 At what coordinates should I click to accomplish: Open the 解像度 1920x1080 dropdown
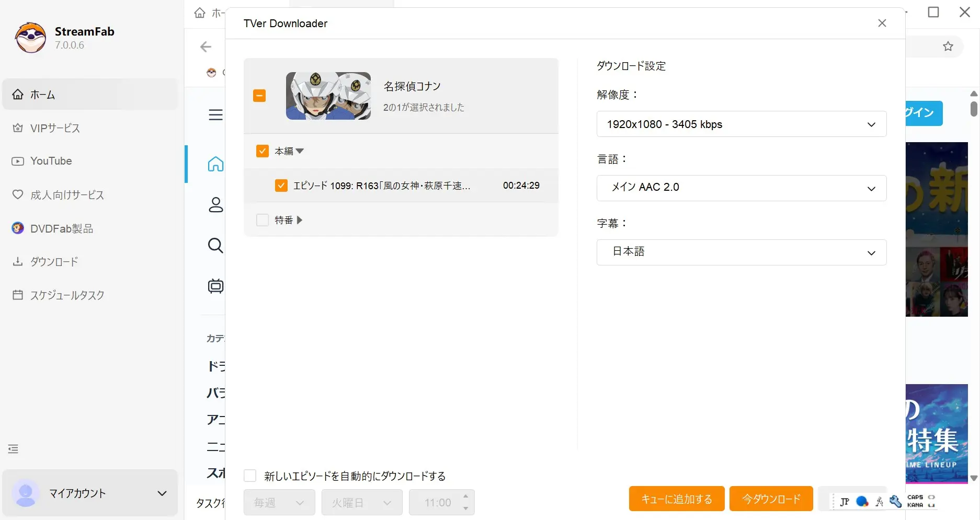pos(742,124)
